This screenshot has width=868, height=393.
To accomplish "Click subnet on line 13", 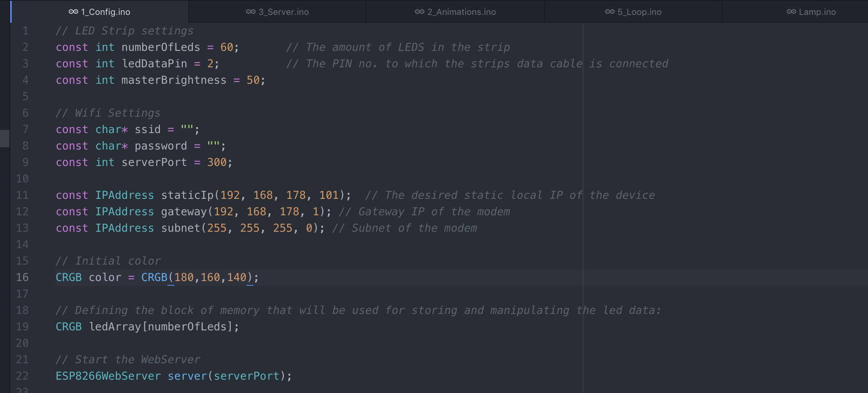I will pyautogui.click(x=181, y=228).
